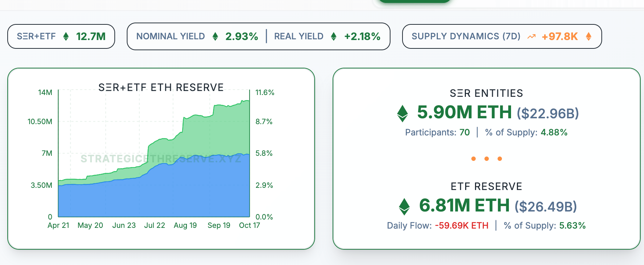Select the 12.7M total reserve value
The height and width of the screenshot is (265, 644).
pyautogui.click(x=91, y=36)
